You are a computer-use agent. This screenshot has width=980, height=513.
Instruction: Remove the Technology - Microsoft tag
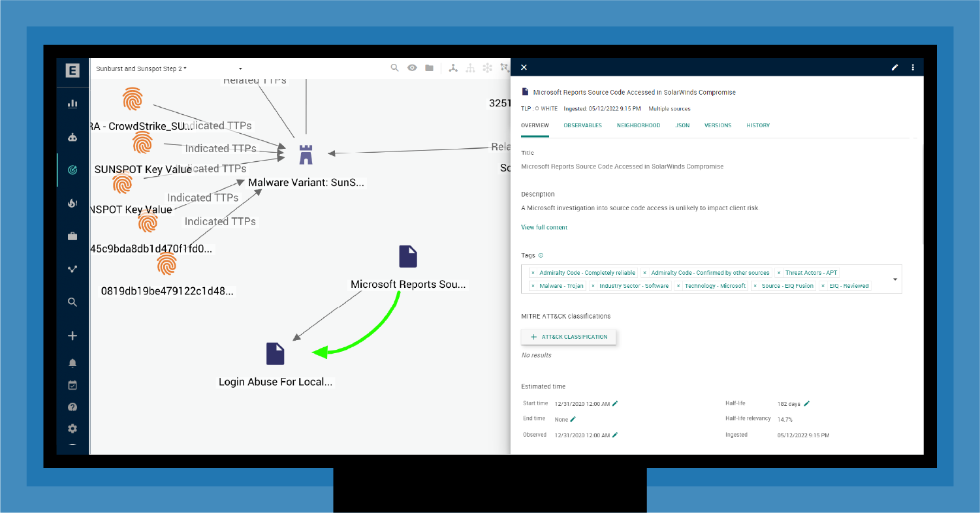tap(678, 286)
